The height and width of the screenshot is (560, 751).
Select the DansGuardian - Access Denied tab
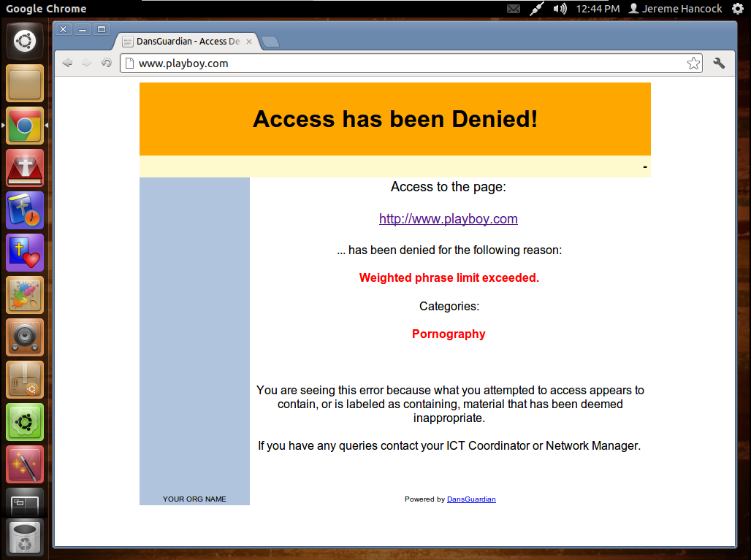187,42
